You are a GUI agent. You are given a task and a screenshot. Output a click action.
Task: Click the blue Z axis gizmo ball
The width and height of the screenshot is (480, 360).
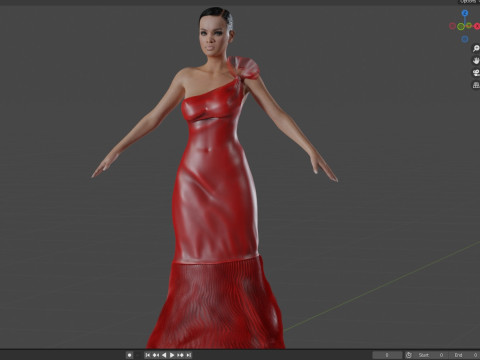pos(465,13)
